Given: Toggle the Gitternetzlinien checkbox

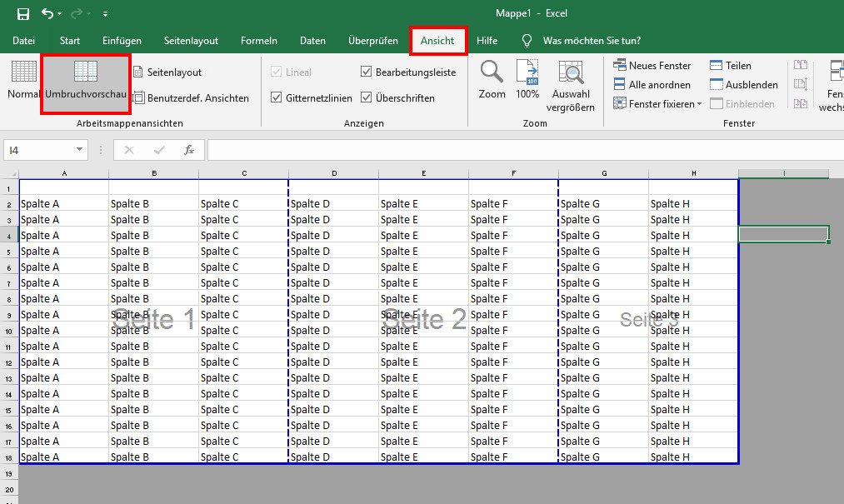Looking at the screenshot, I should [277, 97].
